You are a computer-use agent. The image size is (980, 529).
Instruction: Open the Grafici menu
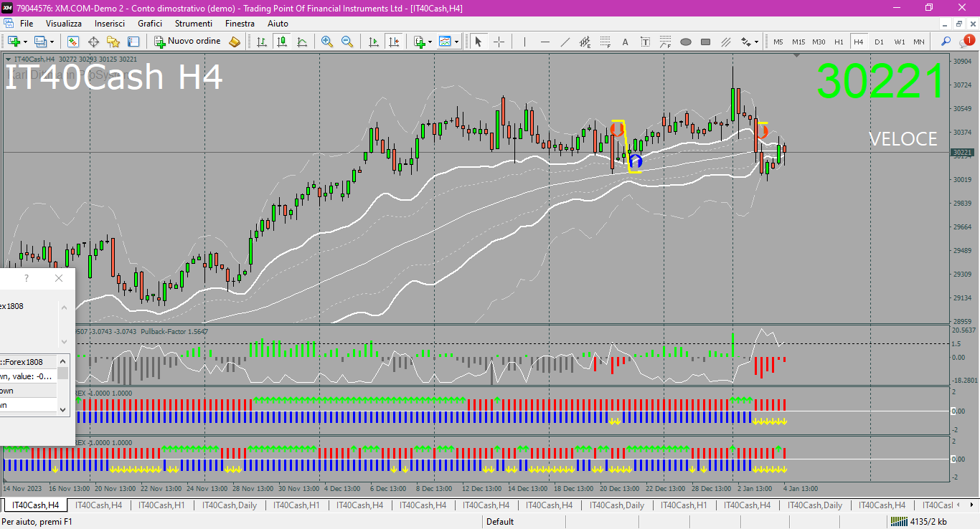coord(150,24)
